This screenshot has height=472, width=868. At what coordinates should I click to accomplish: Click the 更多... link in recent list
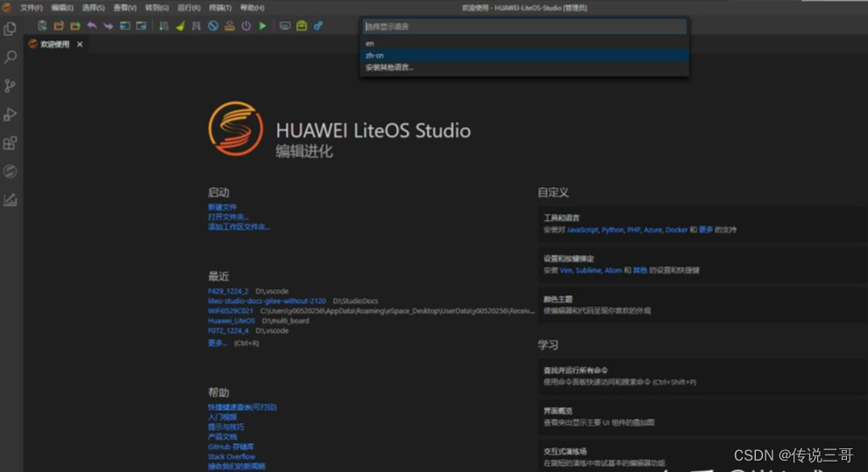pyautogui.click(x=217, y=343)
